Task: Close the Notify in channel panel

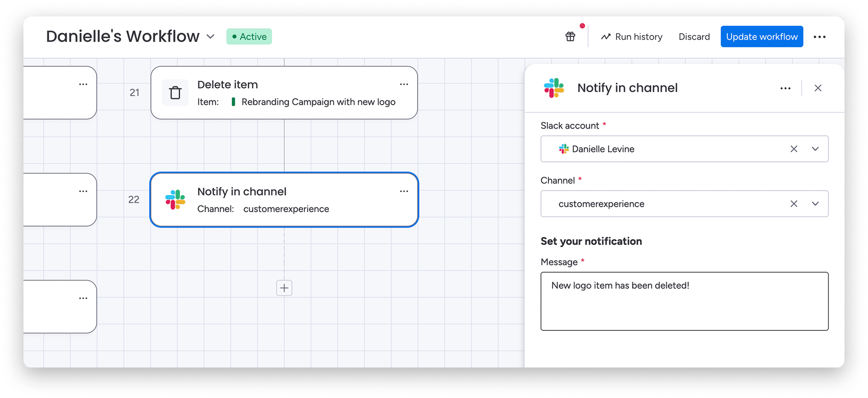Action: (818, 88)
